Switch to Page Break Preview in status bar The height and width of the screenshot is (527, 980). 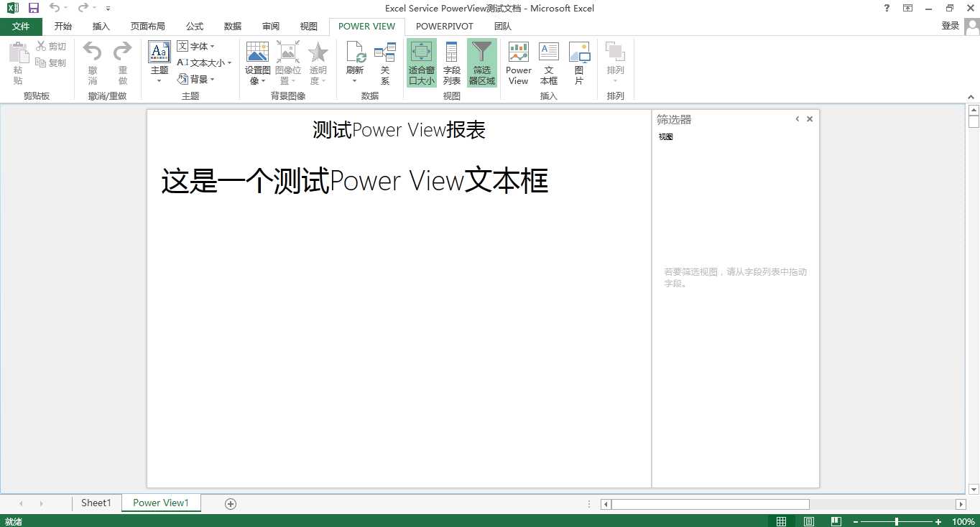click(836, 521)
